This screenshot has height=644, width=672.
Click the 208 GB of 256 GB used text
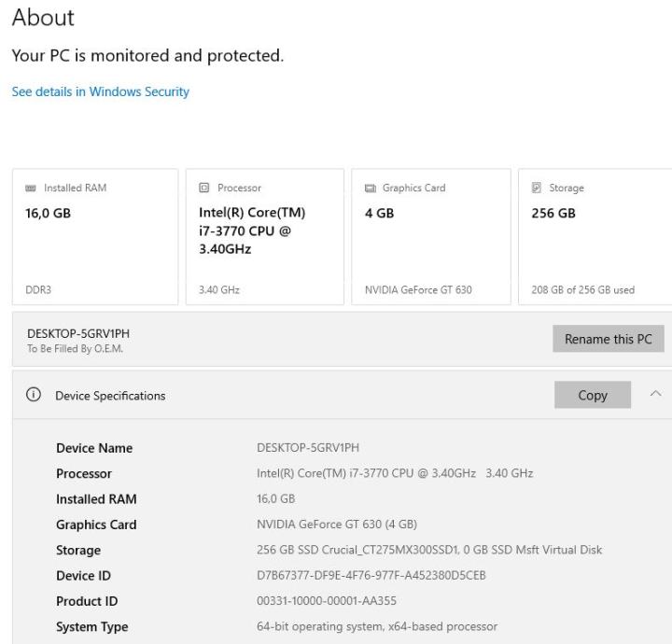pyautogui.click(x=582, y=289)
